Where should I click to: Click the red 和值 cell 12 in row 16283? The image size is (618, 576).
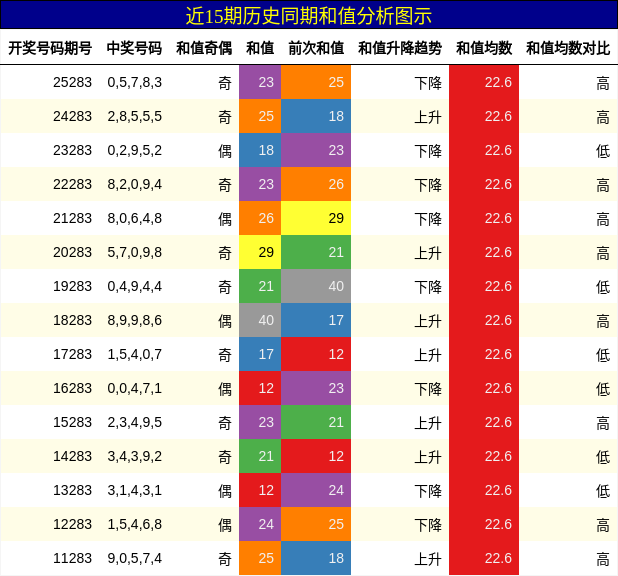tap(260, 388)
